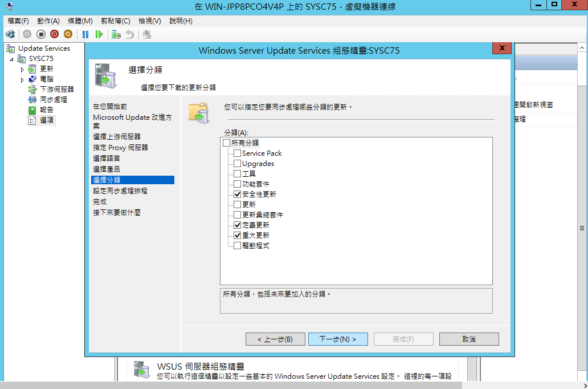Open the 檢視(V) menu
Screen dimensions: 588x389
tap(150, 21)
